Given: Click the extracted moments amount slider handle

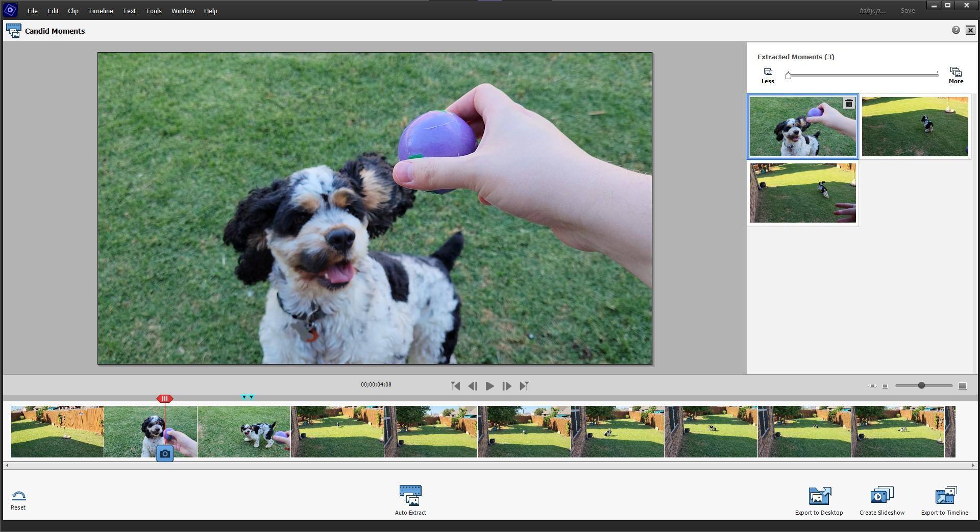Looking at the screenshot, I should tap(789, 76).
